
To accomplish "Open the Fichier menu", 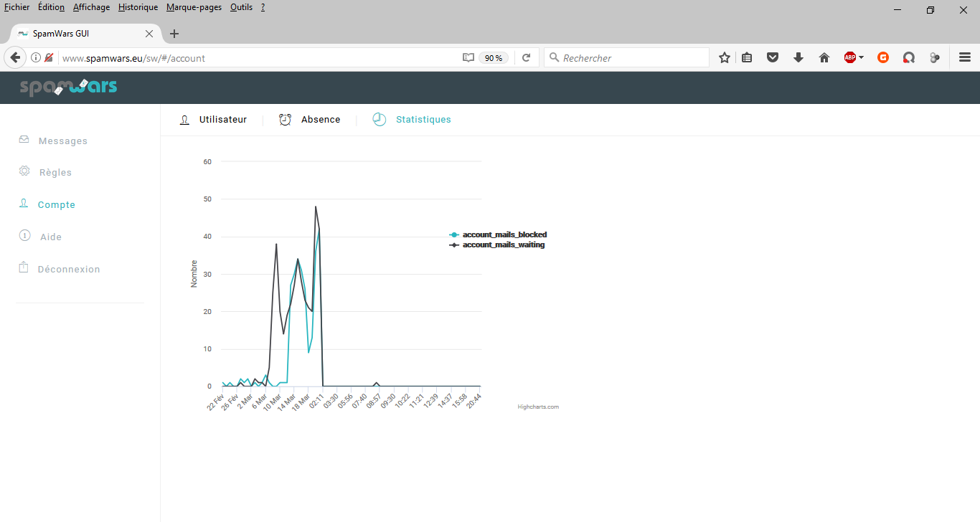I will (17, 7).
